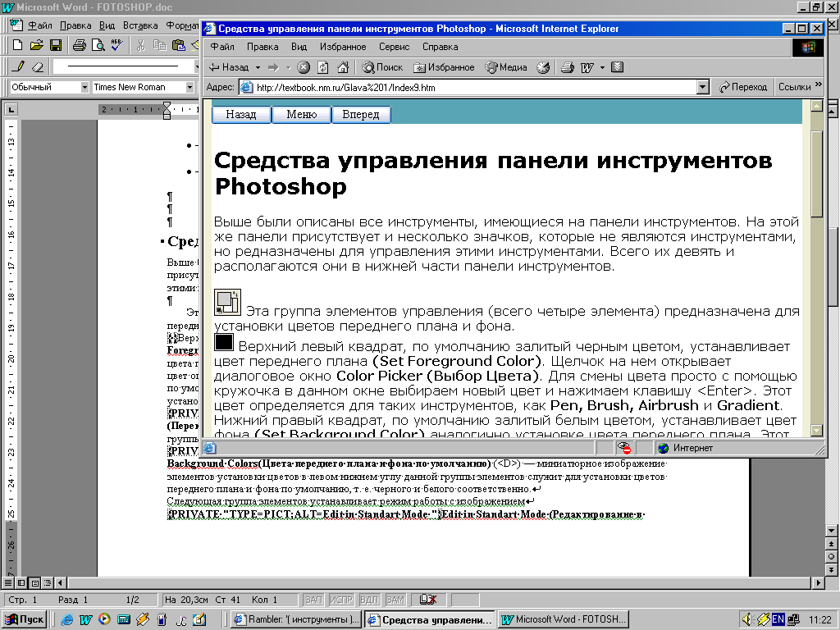
Task: Open the Media (Медиа) toolbar button
Action: point(506,67)
